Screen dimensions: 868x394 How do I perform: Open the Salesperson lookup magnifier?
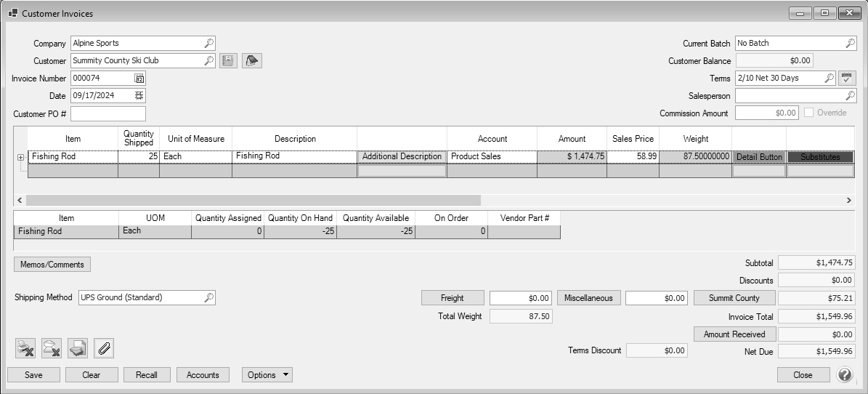point(850,95)
